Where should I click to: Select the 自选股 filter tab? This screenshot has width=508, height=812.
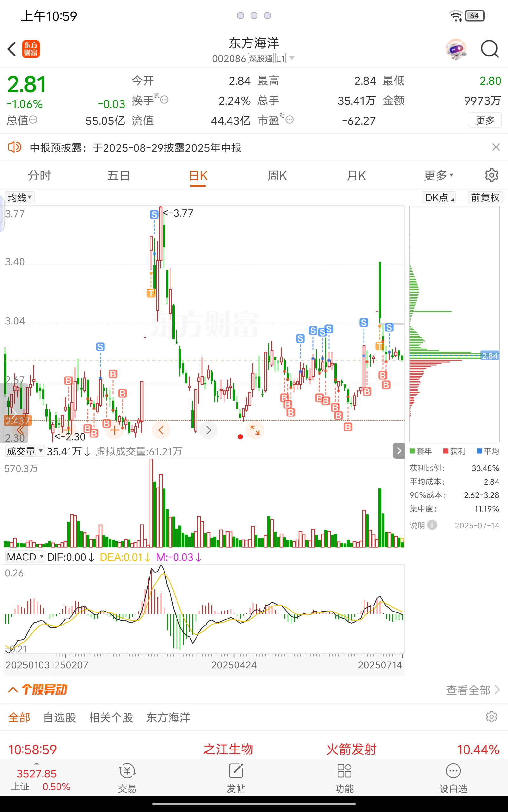tap(60, 717)
